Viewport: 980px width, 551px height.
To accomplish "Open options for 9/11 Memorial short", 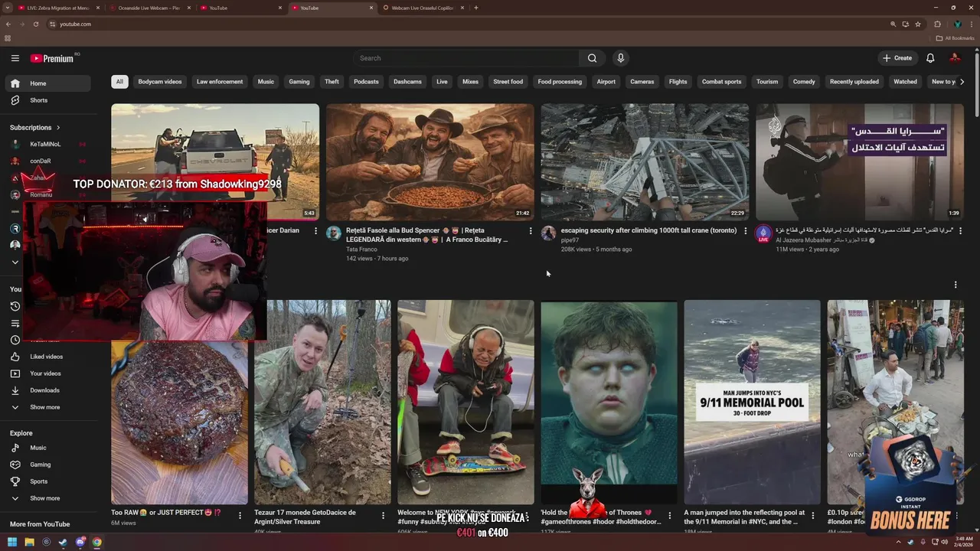I will (x=813, y=515).
